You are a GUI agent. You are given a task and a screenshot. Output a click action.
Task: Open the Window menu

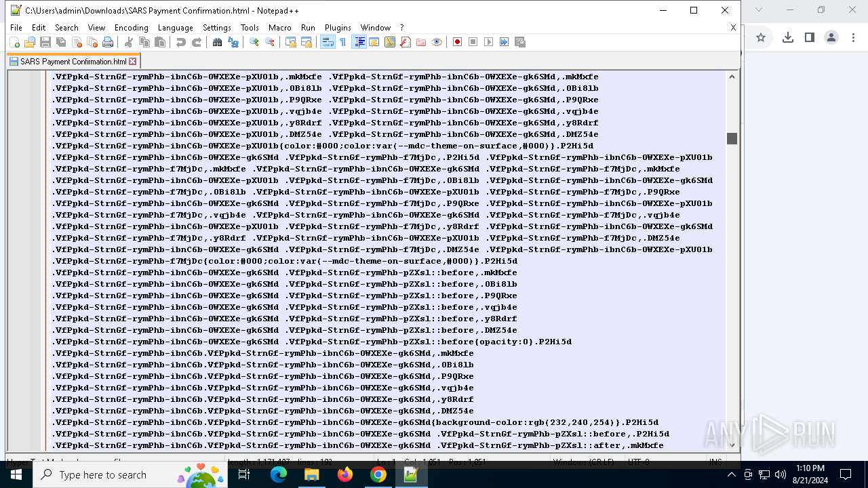(x=376, y=28)
